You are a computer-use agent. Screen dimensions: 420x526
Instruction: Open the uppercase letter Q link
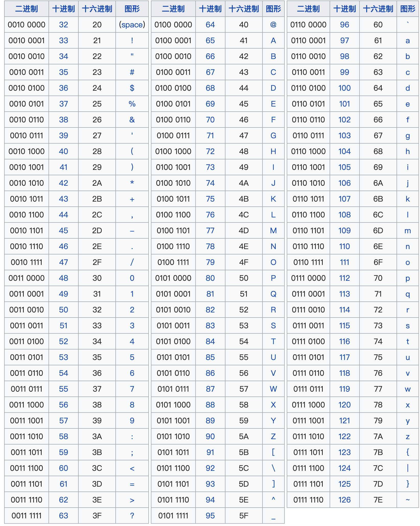point(273,294)
